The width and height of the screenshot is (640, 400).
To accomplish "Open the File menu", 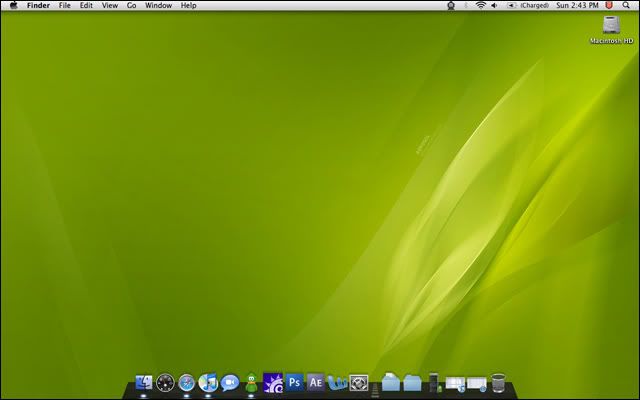I will pyautogui.click(x=64, y=5).
